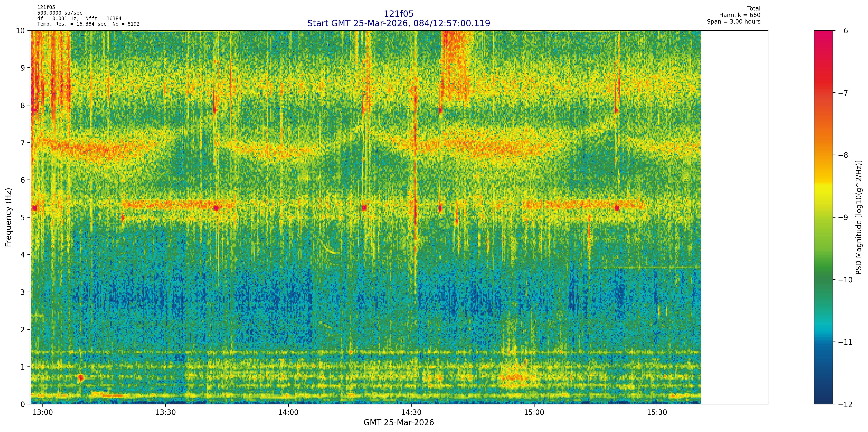The image size is (868, 432).
Task: Click the colorbar near the −9 yellow-green level
Action: coord(823,217)
